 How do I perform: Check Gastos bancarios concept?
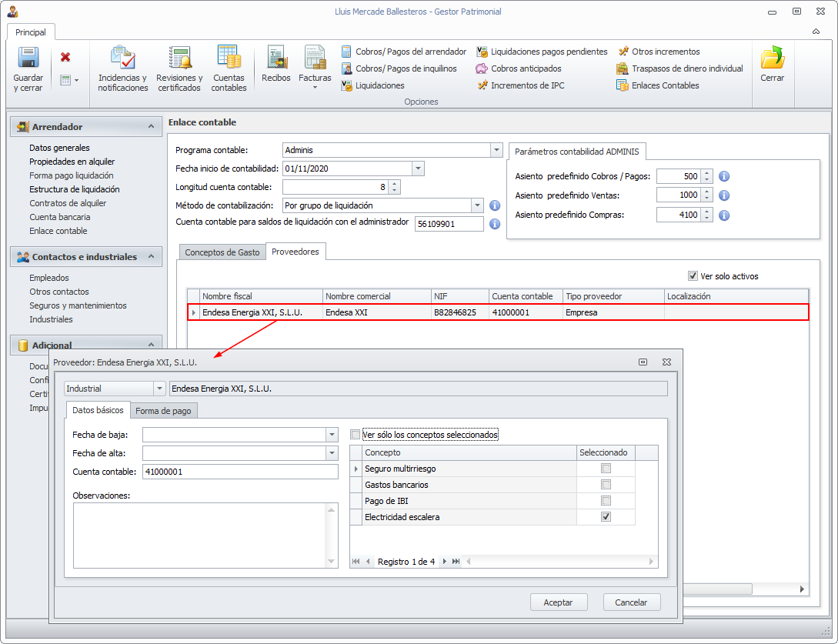click(606, 485)
